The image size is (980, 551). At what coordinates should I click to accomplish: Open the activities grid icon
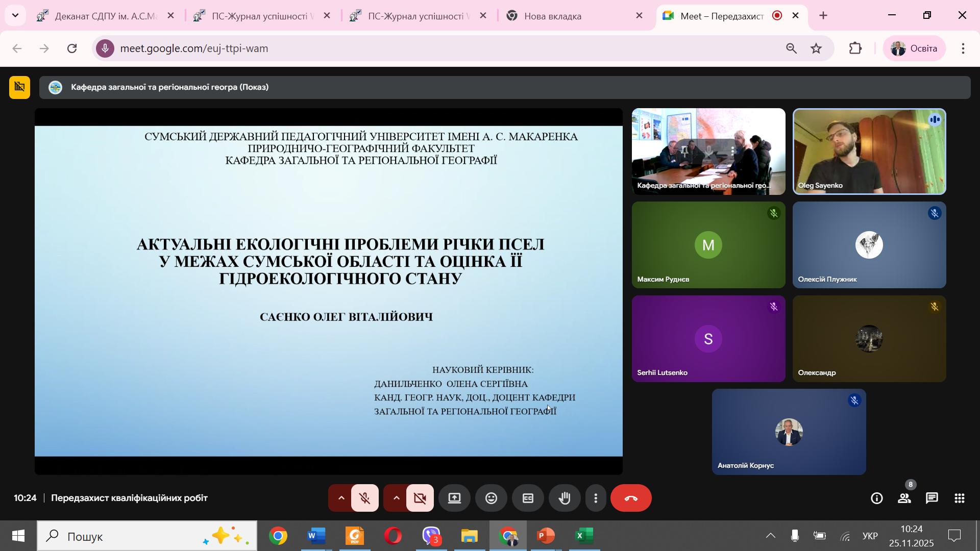959,498
